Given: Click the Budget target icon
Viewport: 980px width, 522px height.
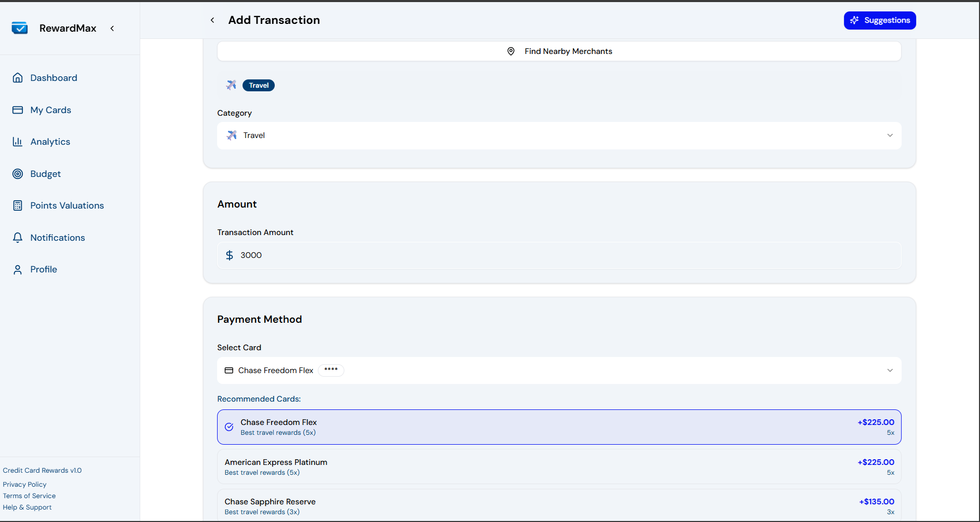Looking at the screenshot, I should [18, 174].
